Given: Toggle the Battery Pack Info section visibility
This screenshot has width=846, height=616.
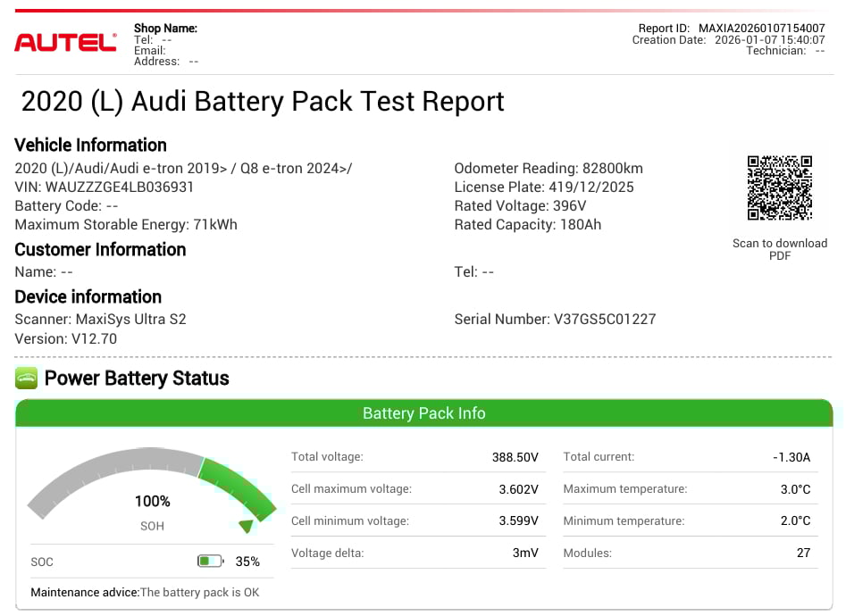Looking at the screenshot, I should (x=423, y=413).
